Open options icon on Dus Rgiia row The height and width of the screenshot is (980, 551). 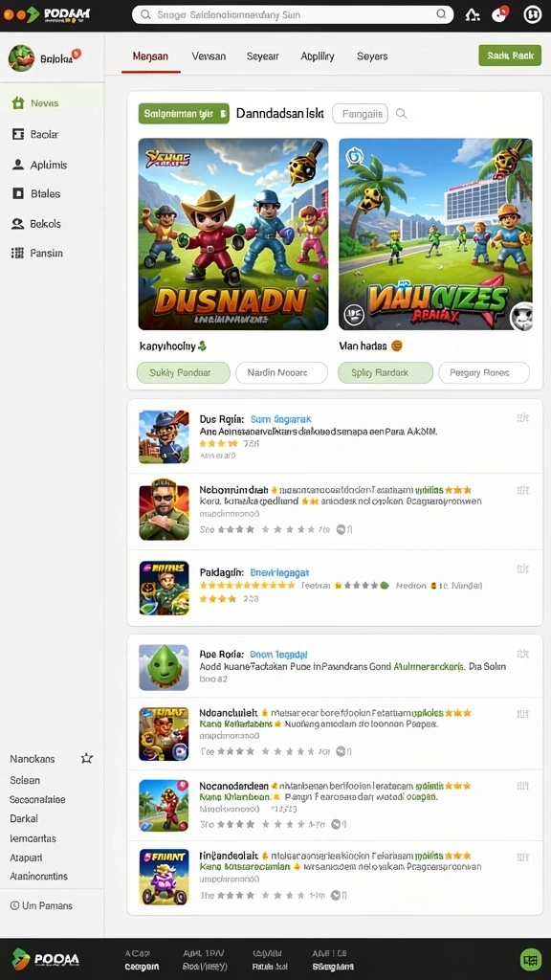(x=523, y=417)
